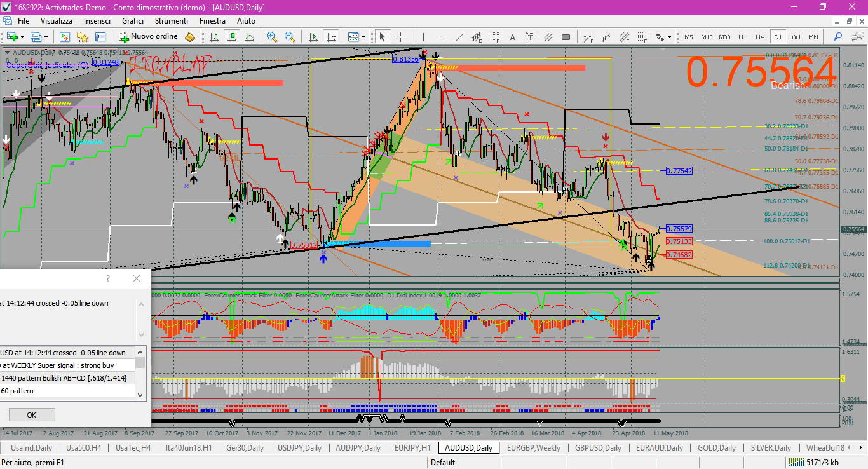Open the arrows objects tool icon
Image resolution: width=868 pixels, height=469 pixels.
660,37
